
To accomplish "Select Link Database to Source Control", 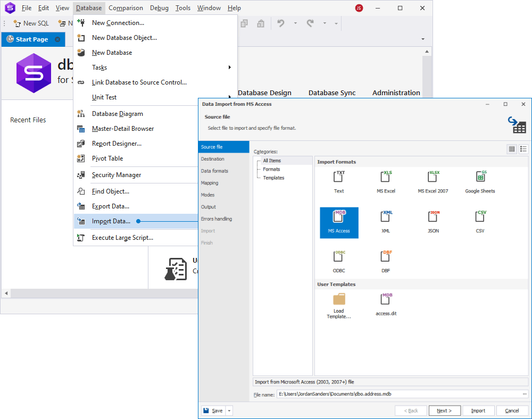I will pyautogui.click(x=155, y=82).
